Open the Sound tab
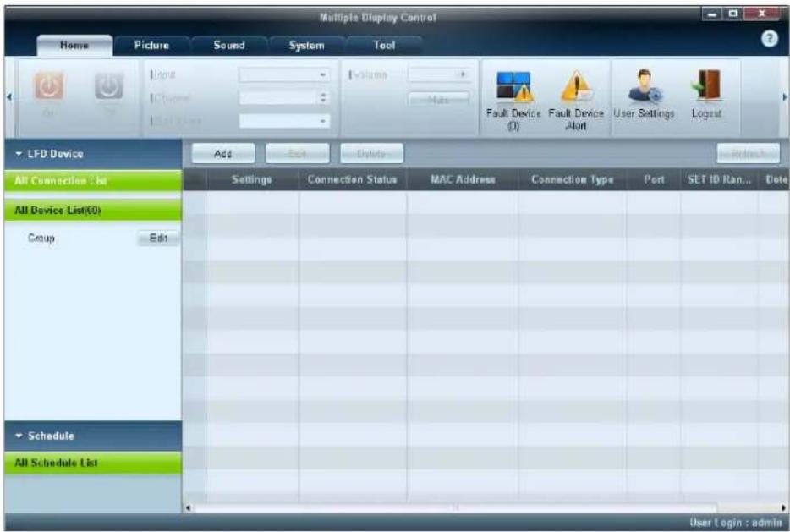The height and width of the screenshot is (532, 790). tap(229, 46)
